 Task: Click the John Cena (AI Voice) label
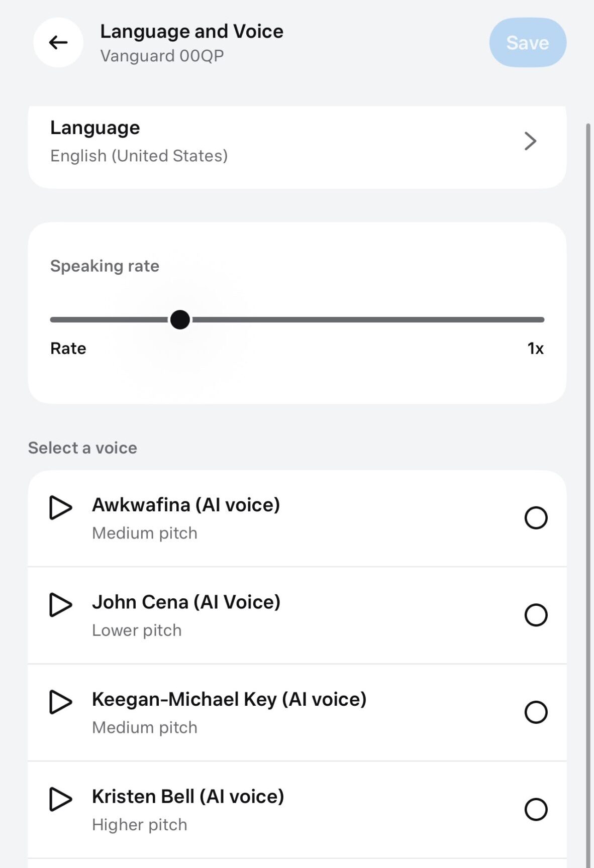pos(186,602)
